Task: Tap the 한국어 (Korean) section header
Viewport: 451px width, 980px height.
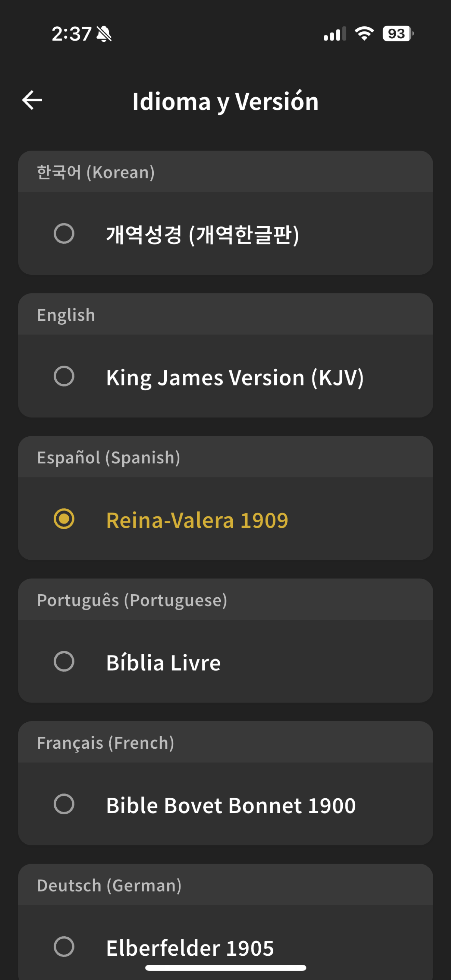Action: point(96,172)
